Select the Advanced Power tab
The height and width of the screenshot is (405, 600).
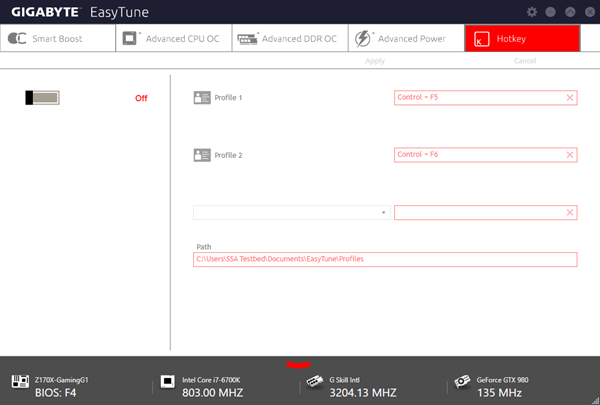[406, 38]
